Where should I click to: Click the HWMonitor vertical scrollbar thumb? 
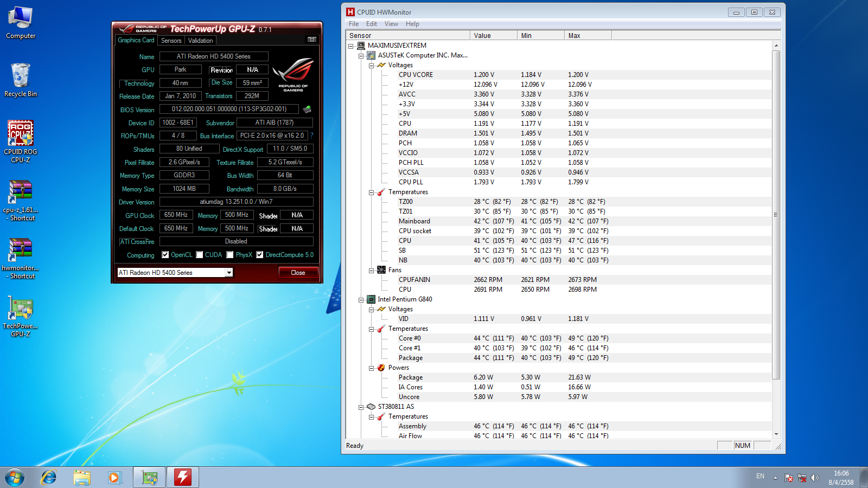(x=776, y=215)
